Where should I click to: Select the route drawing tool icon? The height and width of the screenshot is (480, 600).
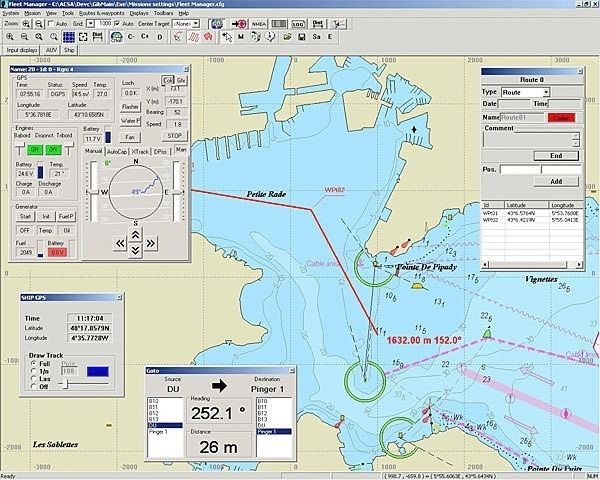(178, 37)
